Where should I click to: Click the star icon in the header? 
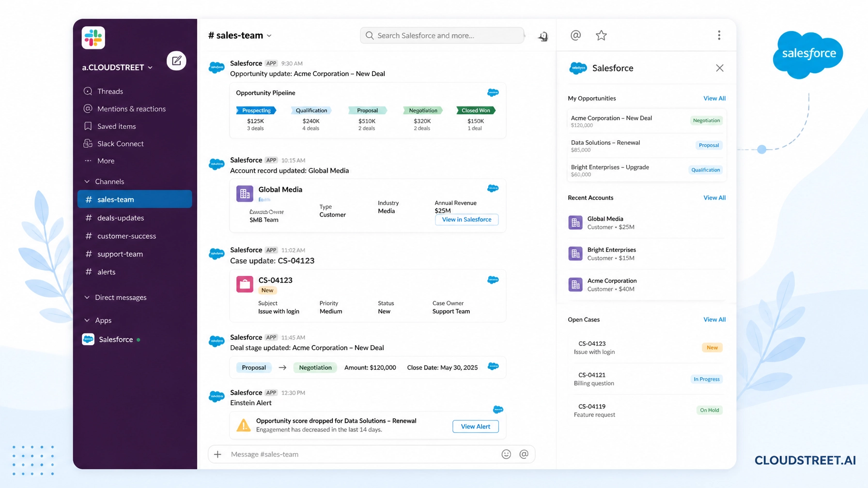tap(601, 35)
